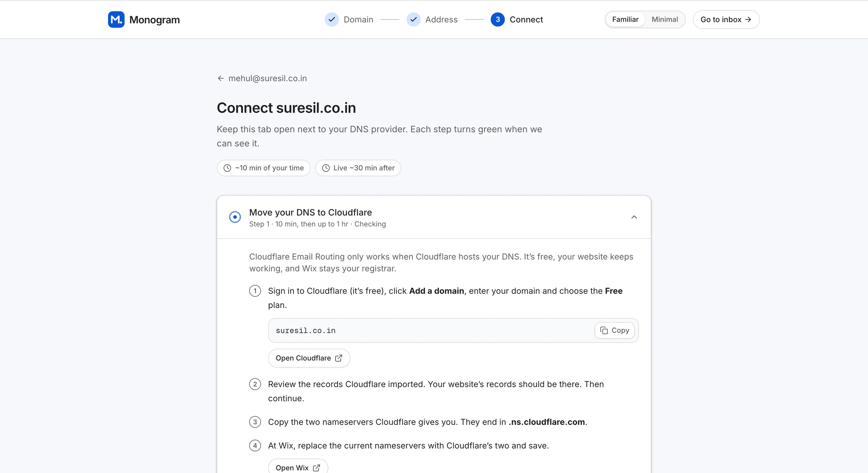Click the 'Connect suresil.co.in' page title

coord(286,108)
